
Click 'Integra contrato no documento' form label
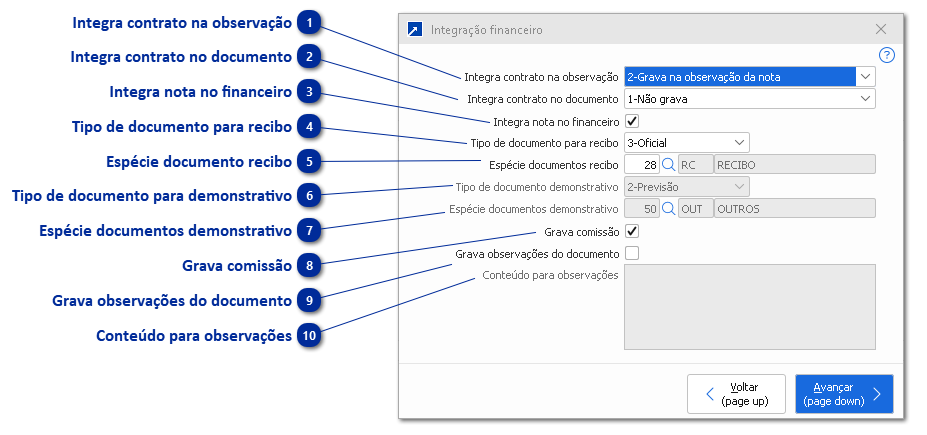tap(543, 99)
